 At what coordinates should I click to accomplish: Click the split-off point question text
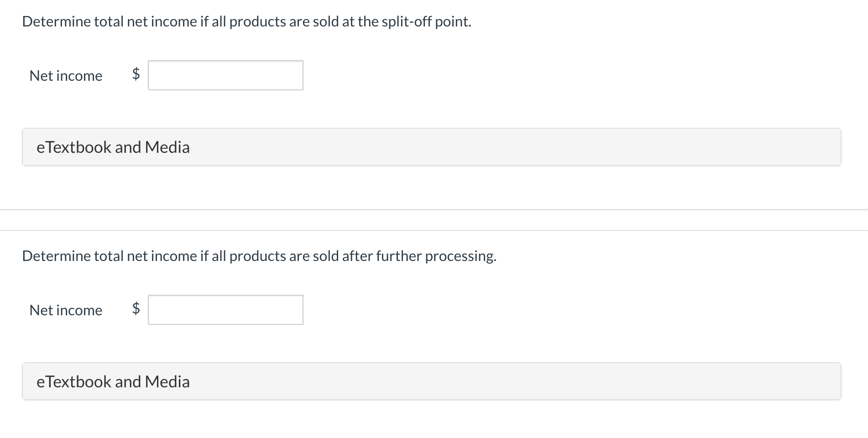[246, 21]
